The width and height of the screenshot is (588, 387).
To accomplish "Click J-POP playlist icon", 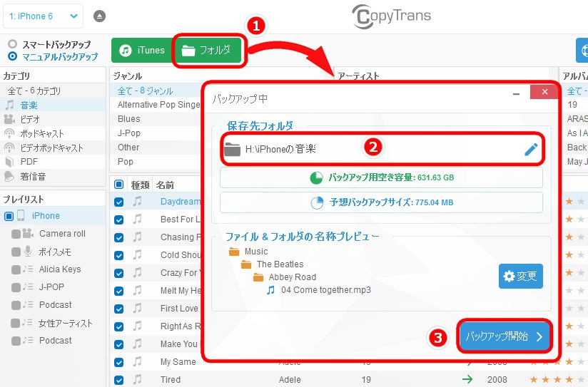I will tap(28, 287).
